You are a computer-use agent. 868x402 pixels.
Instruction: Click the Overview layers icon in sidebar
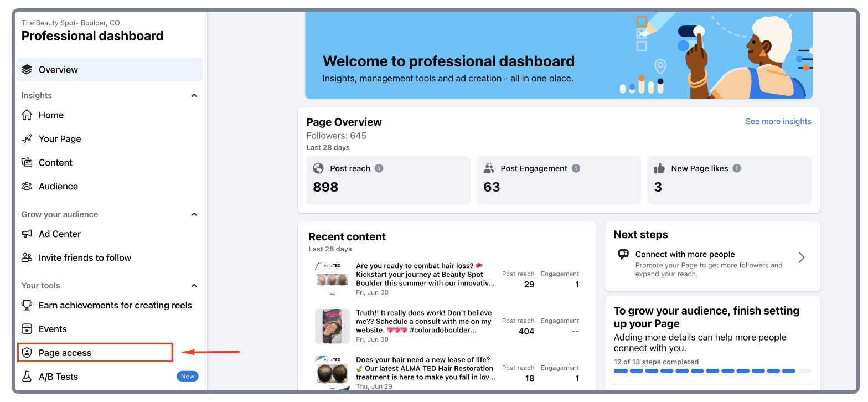click(x=27, y=70)
